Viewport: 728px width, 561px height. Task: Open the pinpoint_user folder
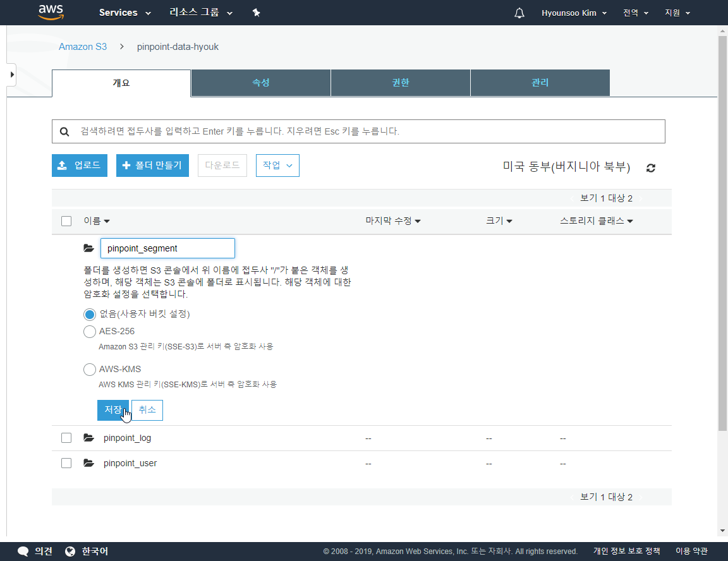coord(130,463)
